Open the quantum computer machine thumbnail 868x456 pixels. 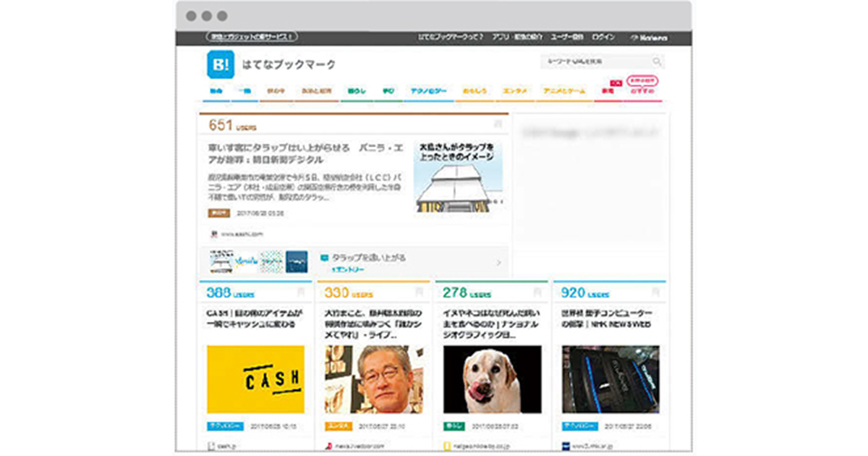pos(610,379)
